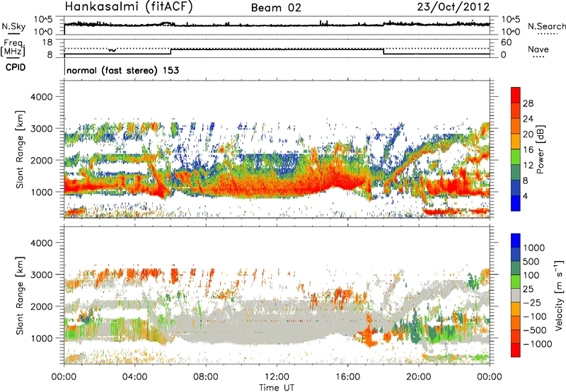Click the blue bottom of the power colorbar
The width and height of the screenshot is (566, 392).
pos(516,203)
